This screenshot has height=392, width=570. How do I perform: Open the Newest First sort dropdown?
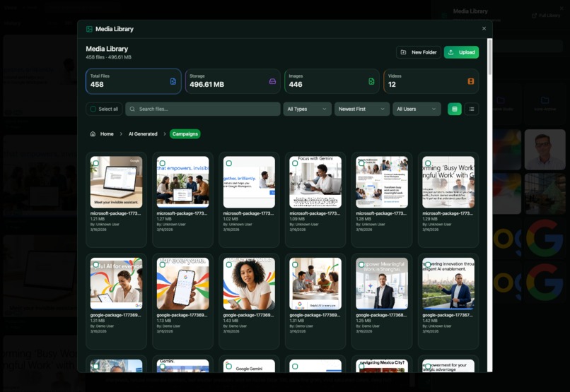click(x=361, y=109)
